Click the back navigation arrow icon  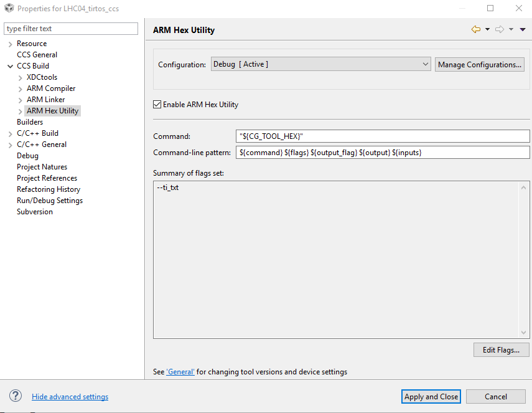point(476,29)
